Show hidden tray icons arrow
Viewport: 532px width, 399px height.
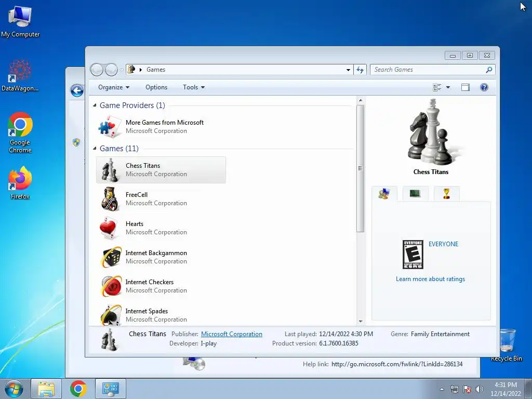(x=442, y=389)
